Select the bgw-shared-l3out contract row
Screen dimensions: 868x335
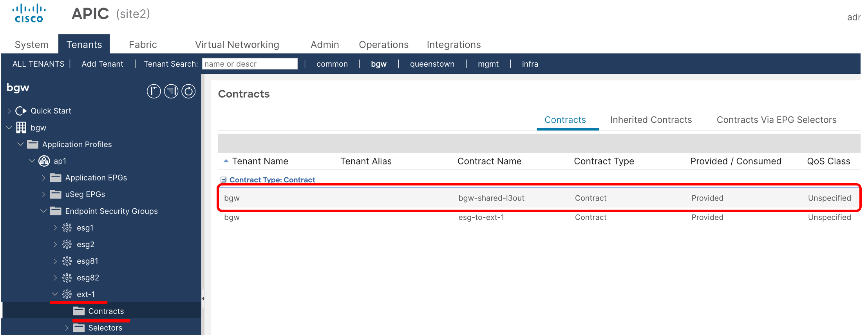tap(539, 198)
